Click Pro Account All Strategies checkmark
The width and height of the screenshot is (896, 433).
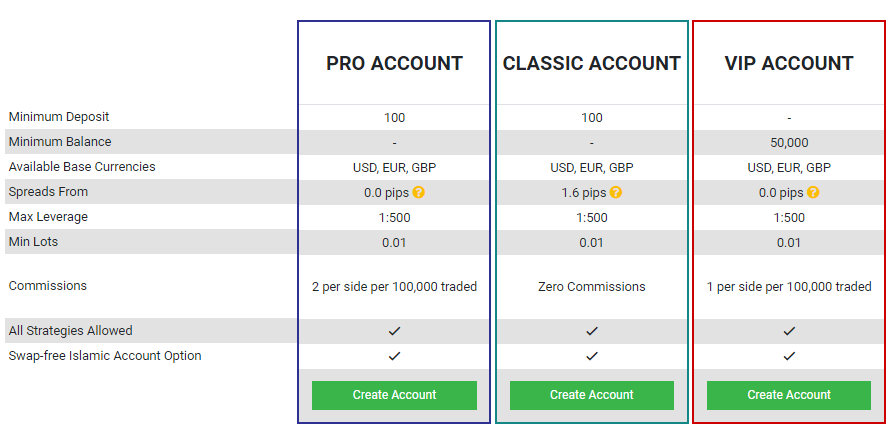pyautogui.click(x=394, y=331)
